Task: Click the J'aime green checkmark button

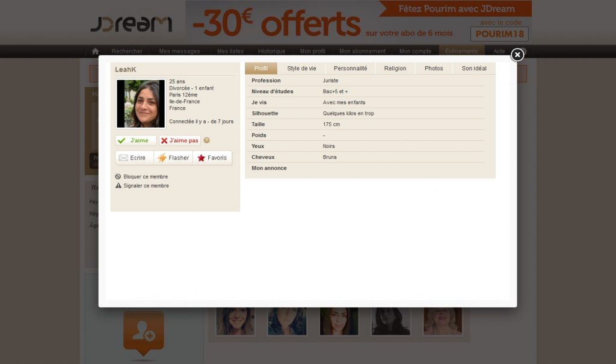Action: coord(136,140)
